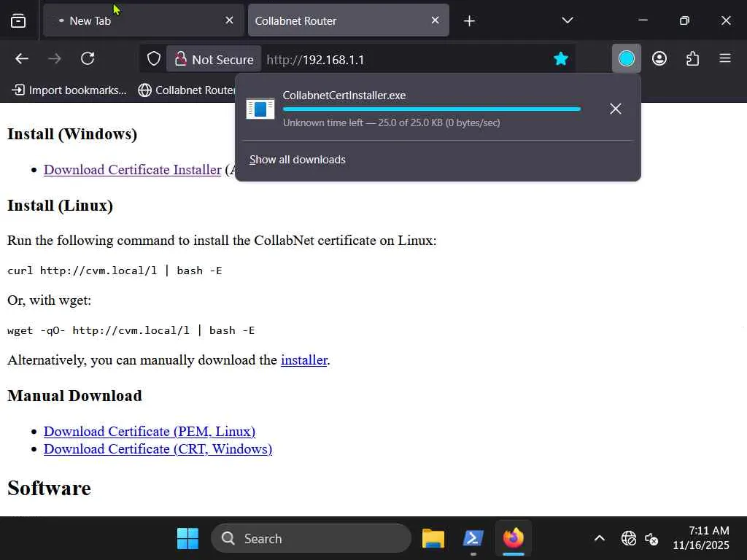The height and width of the screenshot is (560, 747).
Task: Switch to the Collabnet Router tab
Action: point(348,20)
